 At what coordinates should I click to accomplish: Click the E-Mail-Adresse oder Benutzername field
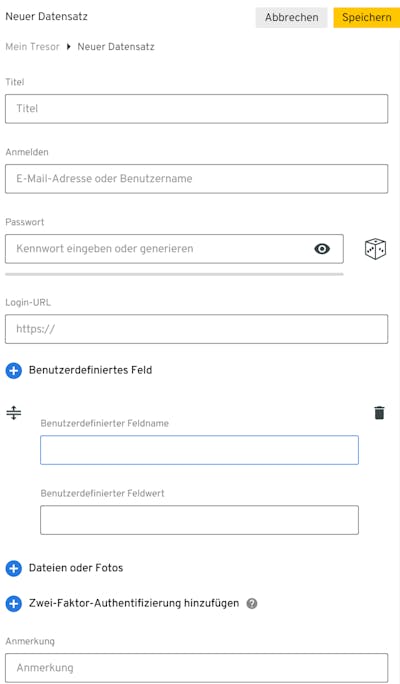[196, 179]
